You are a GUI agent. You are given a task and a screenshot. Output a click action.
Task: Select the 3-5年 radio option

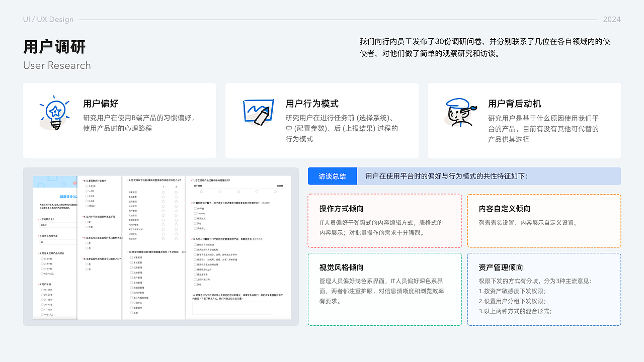coord(87,196)
